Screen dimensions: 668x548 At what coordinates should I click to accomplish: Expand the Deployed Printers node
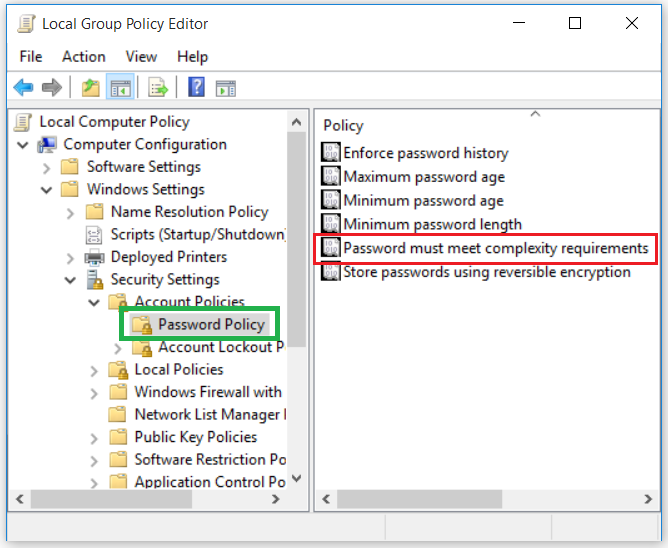click(x=70, y=258)
